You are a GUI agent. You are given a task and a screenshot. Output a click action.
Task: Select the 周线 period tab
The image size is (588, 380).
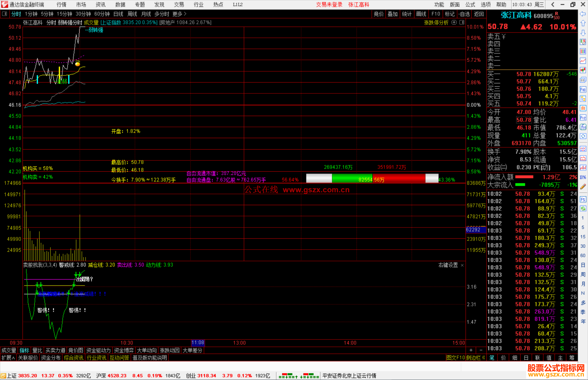(132, 14)
